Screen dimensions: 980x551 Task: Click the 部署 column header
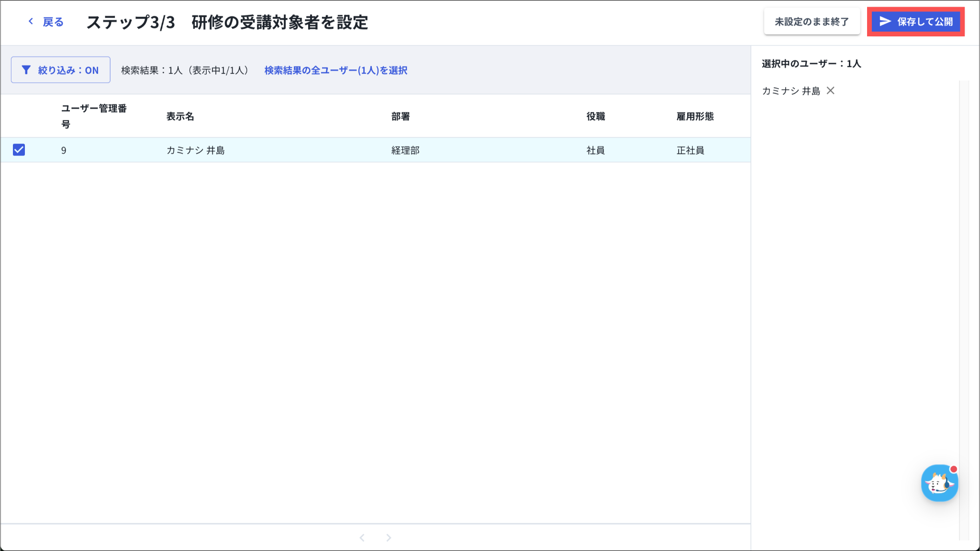pyautogui.click(x=401, y=116)
